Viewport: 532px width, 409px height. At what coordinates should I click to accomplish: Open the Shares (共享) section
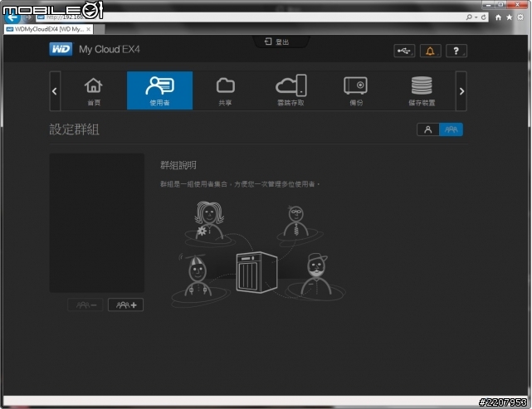[225, 91]
